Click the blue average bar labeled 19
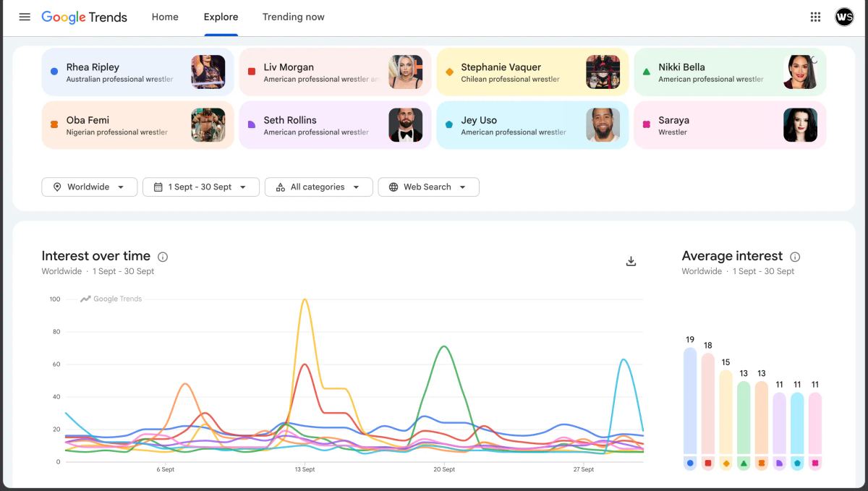 click(690, 401)
